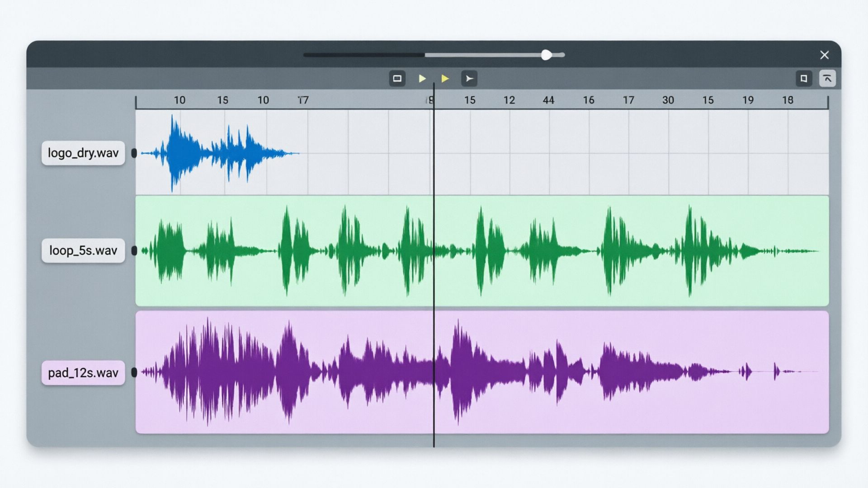The height and width of the screenshot is (488, 868).
Task: Click the white slider knob in top bar
Action: [x=546, y=55]
